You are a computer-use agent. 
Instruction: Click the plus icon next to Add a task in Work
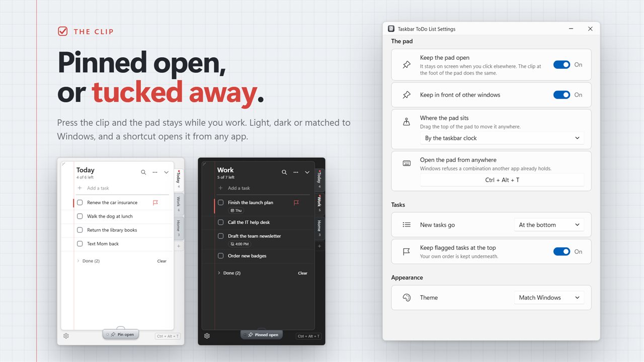[x=220, y=188]
